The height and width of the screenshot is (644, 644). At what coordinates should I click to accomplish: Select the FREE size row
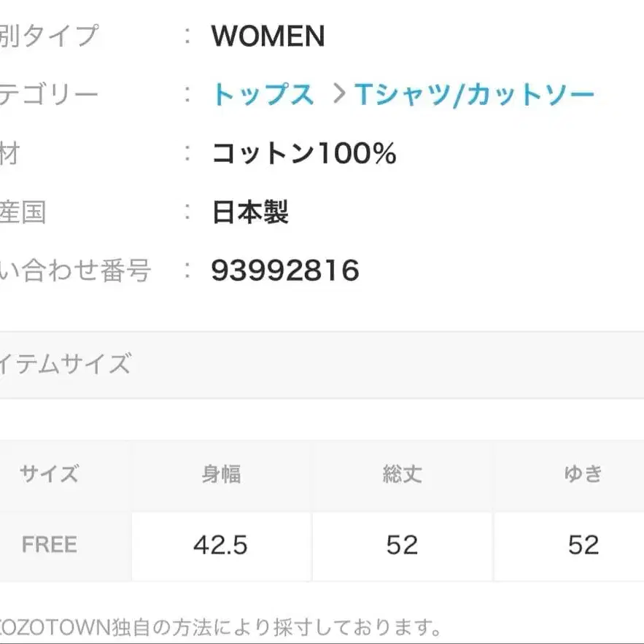click(50, 545)
